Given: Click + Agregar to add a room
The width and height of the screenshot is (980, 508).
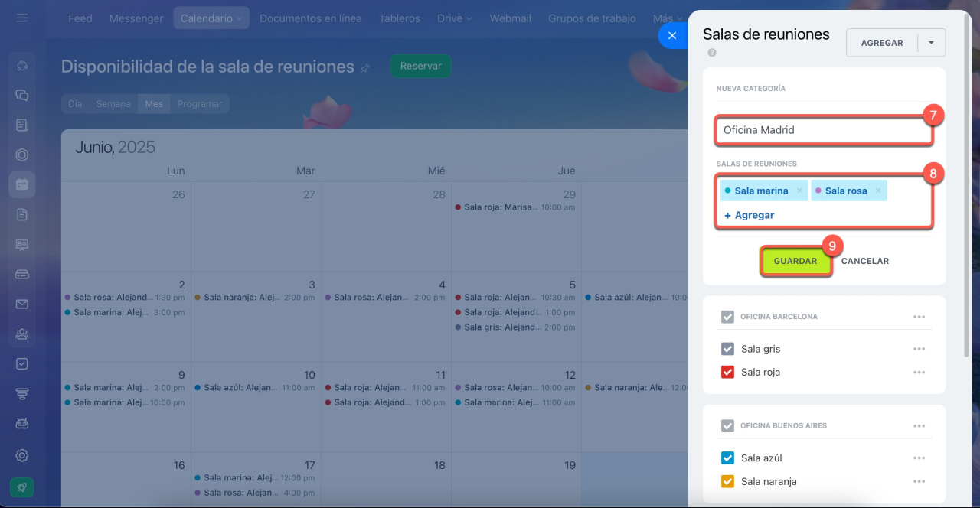Looking at the screenshot, I should tap(749, 215).
